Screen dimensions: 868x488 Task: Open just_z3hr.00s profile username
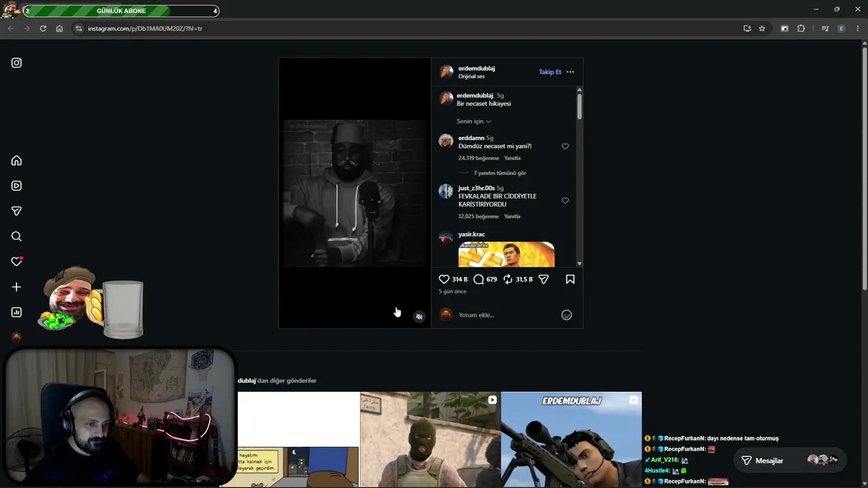coord(477,188)
